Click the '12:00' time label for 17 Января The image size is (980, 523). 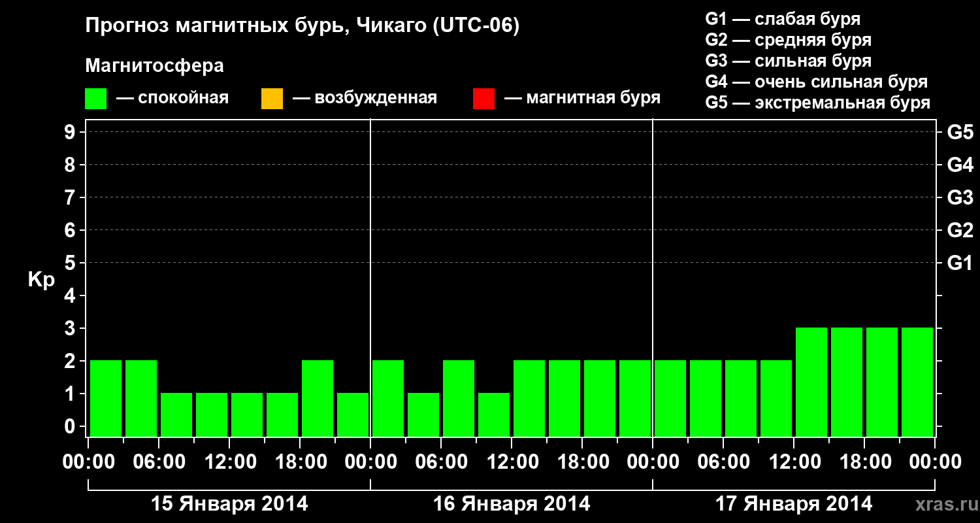click(x=794, y=462)
